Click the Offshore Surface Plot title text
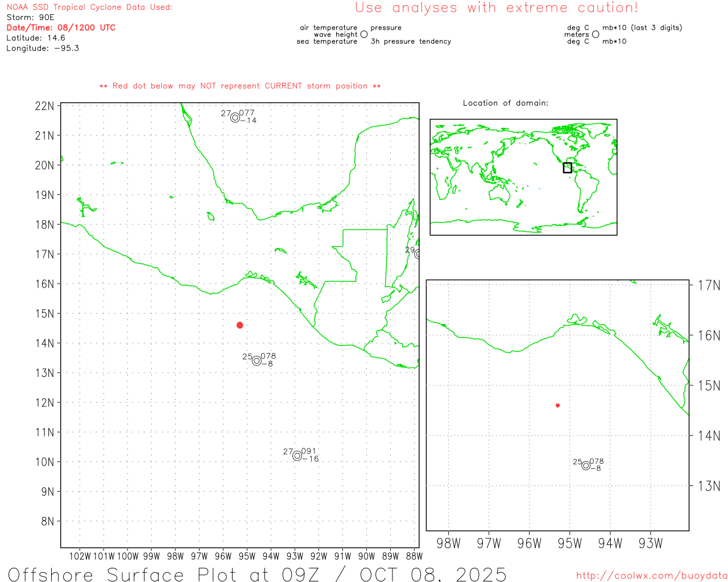This screenshot has width=728, height=582. 257,574
